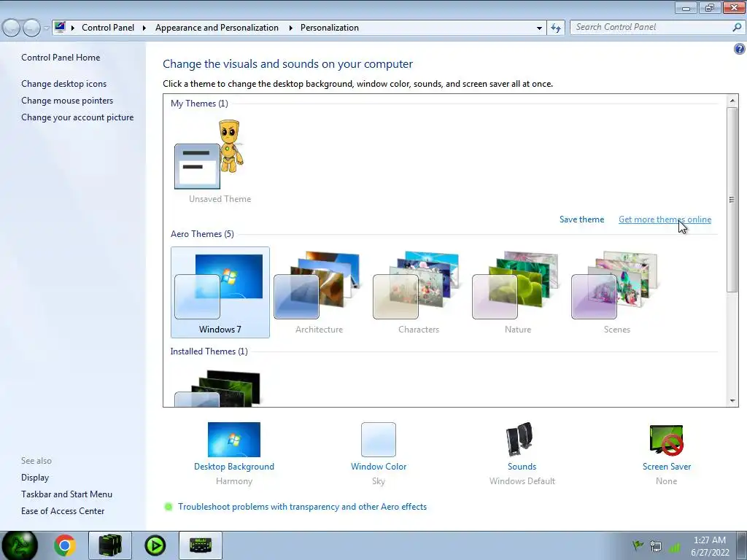The height and width of the screenshot is (560, 747).
Task: Select the Windows 7 Aero theme
Action: point(220,292)
